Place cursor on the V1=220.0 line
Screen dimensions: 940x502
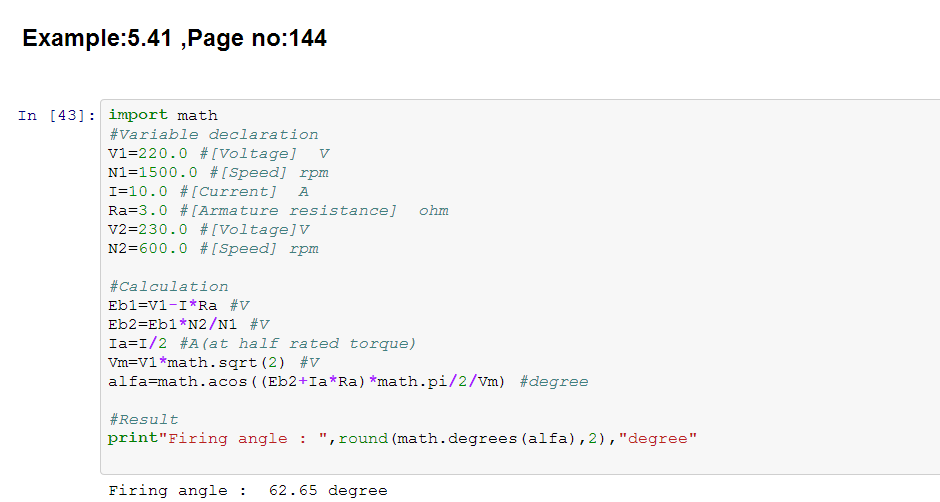(218, 153)
